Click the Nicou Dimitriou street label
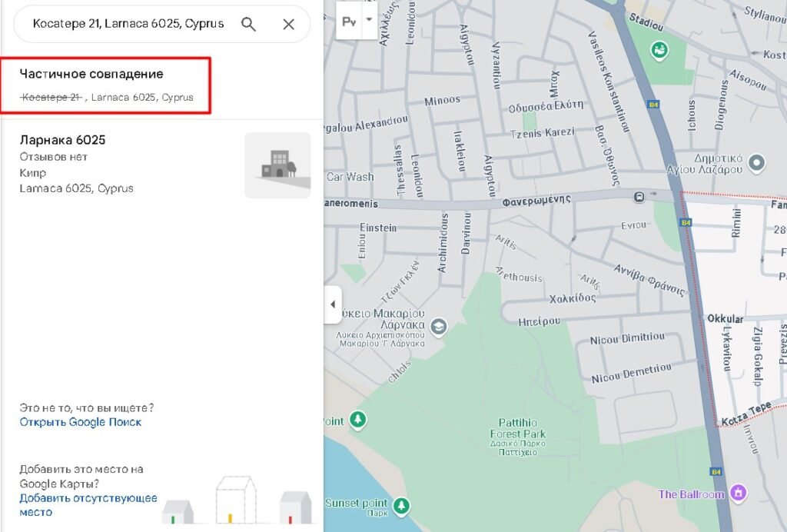The image size is (787, 532). (627, 338)
